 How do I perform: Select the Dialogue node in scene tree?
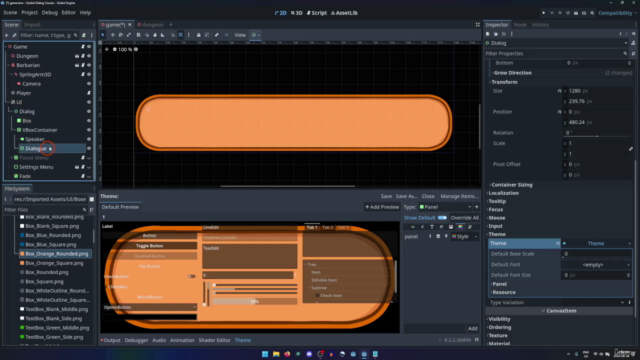36,149
